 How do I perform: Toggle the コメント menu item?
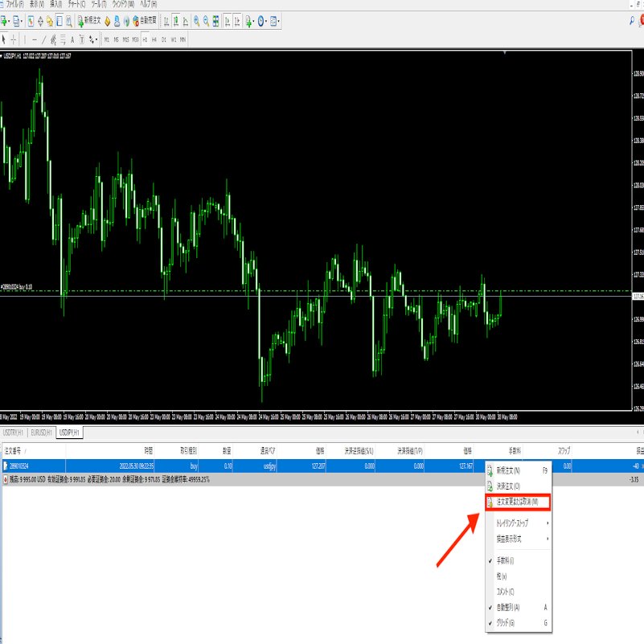tap(519, 592)
